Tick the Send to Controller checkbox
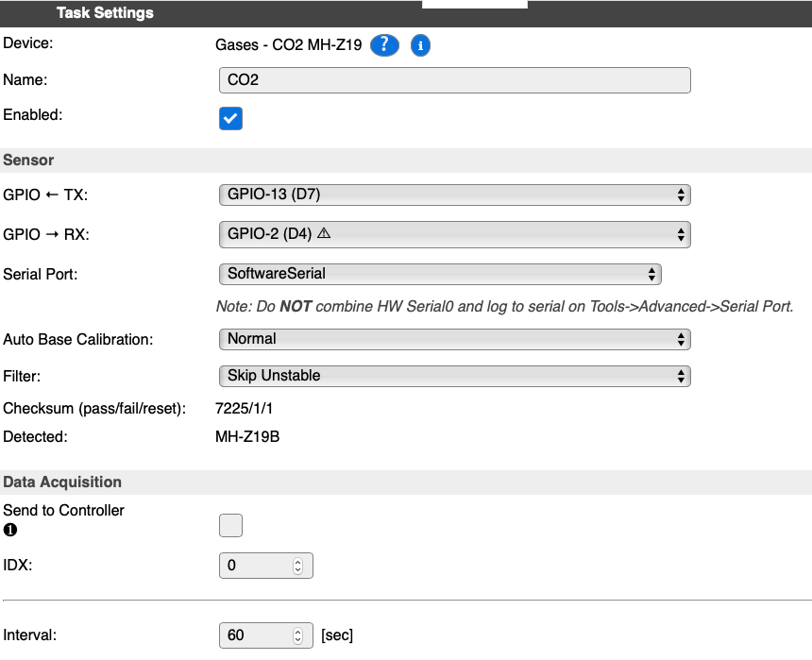The height and width of the screenshot is (660, 812). pos(230,525)
